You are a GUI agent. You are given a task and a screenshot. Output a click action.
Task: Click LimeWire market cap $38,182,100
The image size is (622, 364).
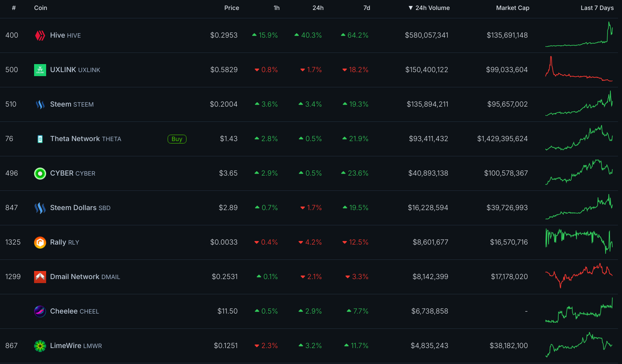509,346
